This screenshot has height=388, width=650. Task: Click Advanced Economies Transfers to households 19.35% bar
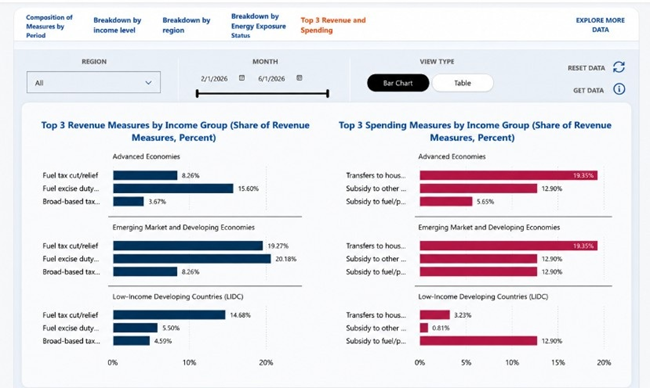pyautogui.click(x=509, y=175)
